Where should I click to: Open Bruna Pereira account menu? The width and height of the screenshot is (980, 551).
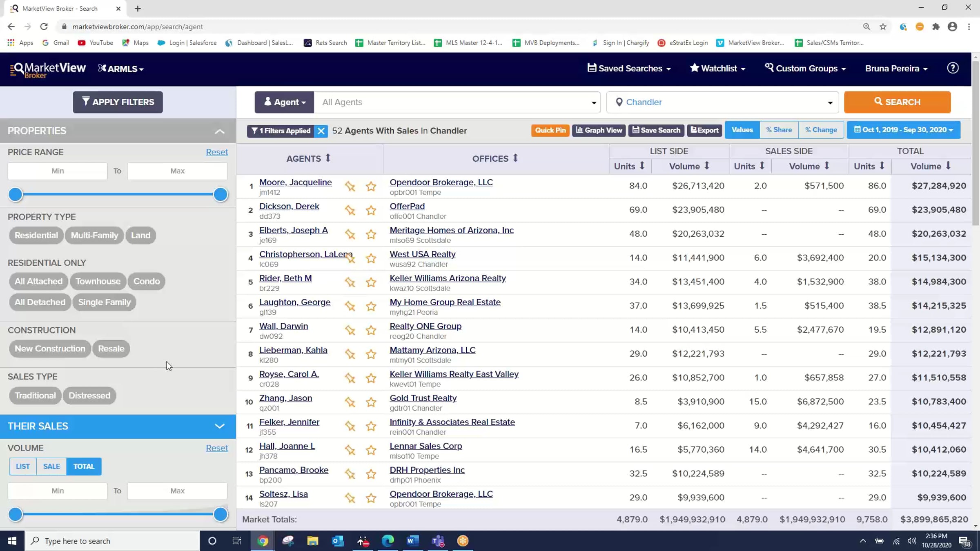click(x=896, y=69)
